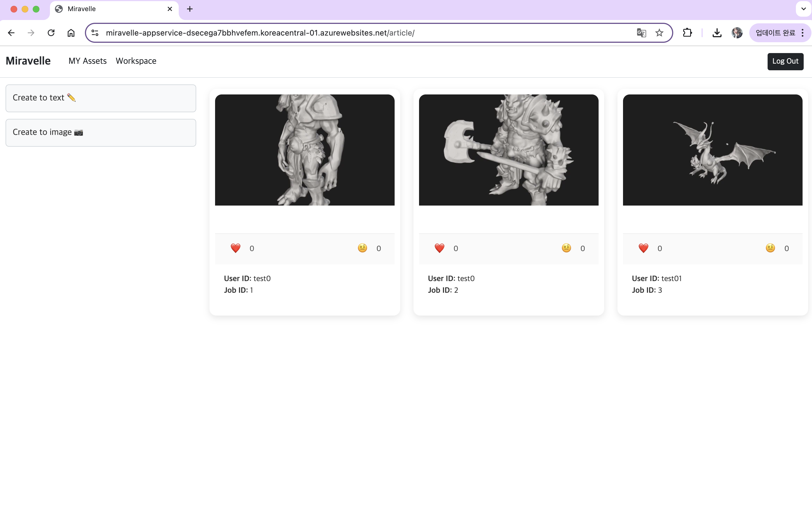Open the Job ID 1 troll model thumbnail

coord(305,150)
